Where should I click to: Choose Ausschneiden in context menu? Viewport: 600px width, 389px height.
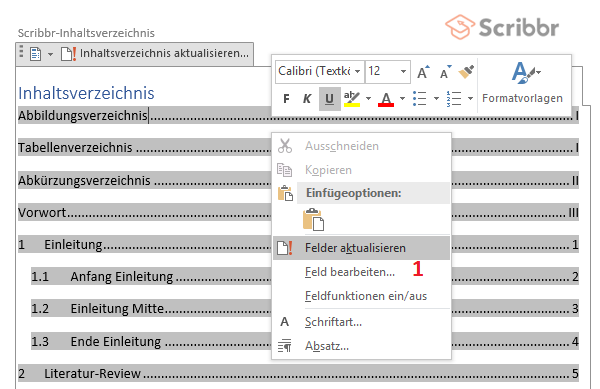pyautogui.click(x=361, y=146)
